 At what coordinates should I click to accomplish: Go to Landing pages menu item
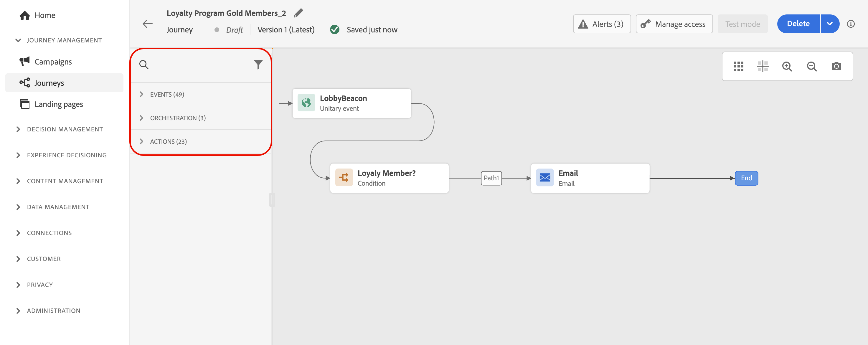coord(59,104)
